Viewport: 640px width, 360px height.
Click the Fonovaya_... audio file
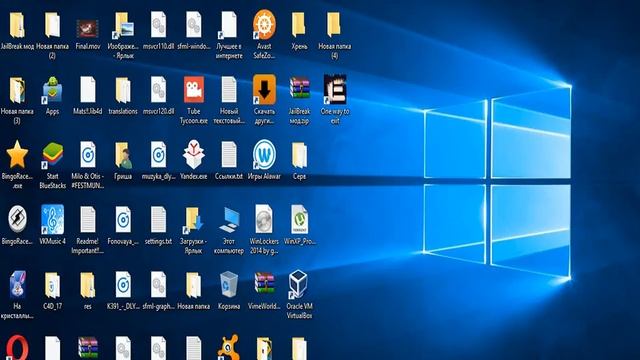[123, 220]
